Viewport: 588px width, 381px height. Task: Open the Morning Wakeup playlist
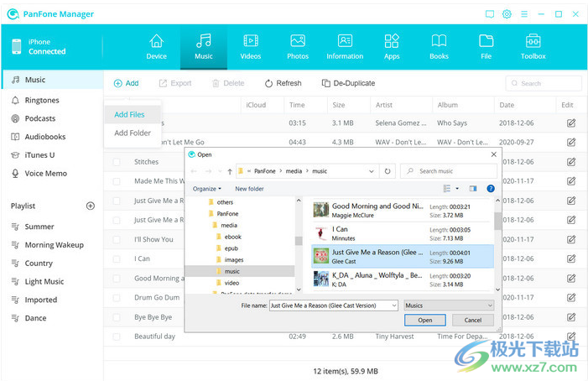click(x=53, y=245)
